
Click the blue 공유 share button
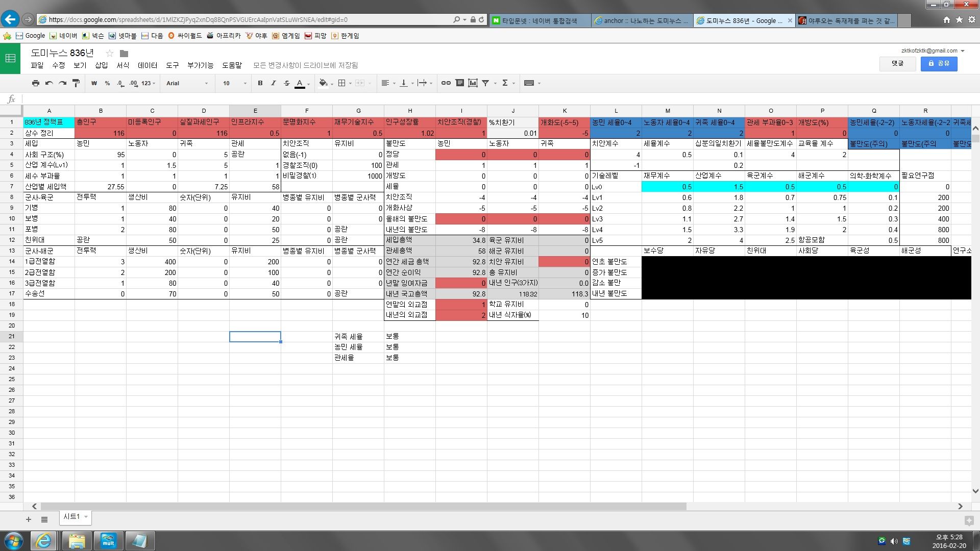[939, 63]
